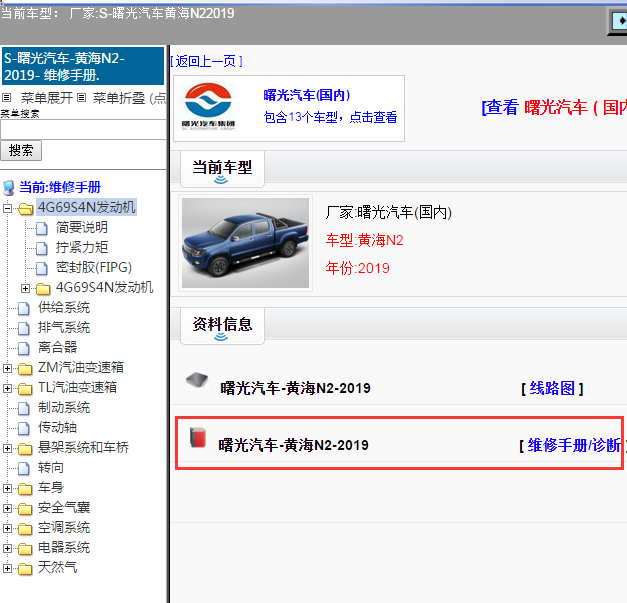
Task: Click the folder icon beside TL汽油变速箱
Action: [x=25, y=388]
